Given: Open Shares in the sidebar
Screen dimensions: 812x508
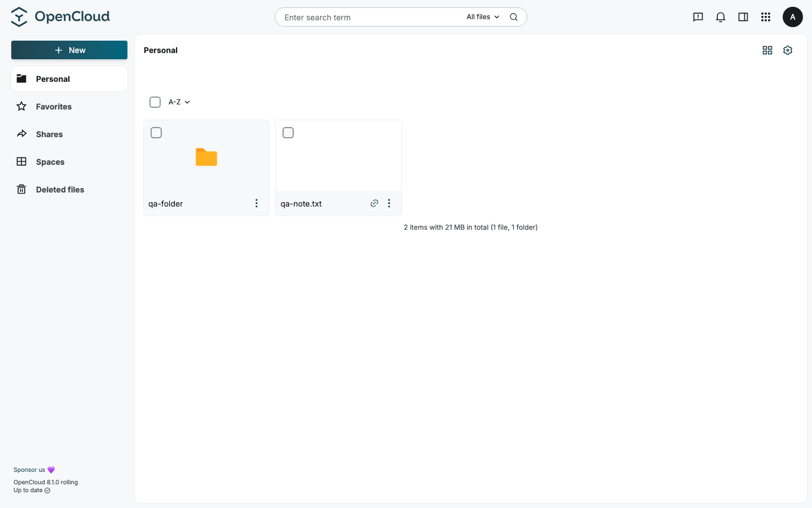Looking at the screenshot, I should click(x=69, y=134).
